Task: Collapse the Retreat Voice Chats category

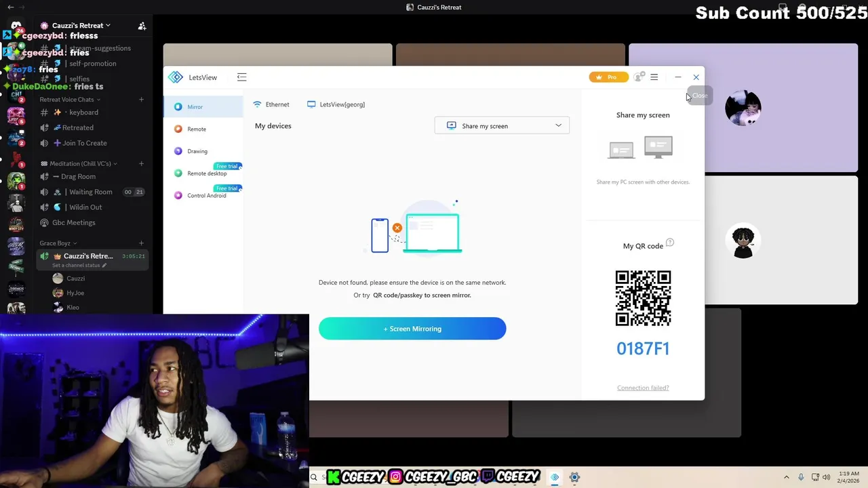Action: pos(70,100)
